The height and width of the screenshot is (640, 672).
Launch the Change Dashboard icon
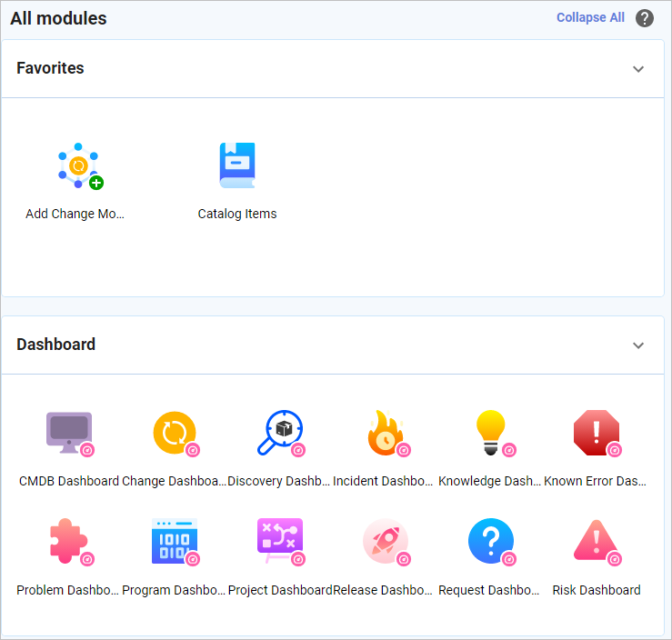(x=175, y=432)
